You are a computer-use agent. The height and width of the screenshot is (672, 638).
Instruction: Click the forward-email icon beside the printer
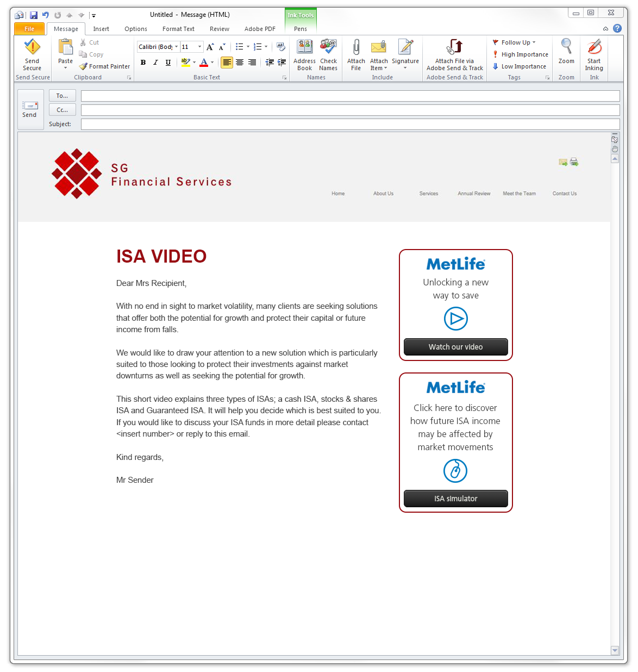(x=563, y=162)
